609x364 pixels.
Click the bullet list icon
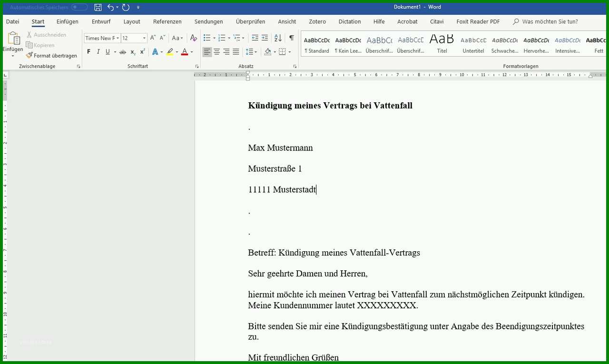coord(206,38)
